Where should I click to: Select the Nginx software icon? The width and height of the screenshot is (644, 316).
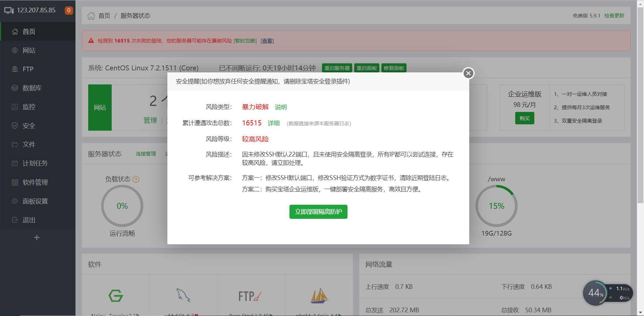(x=116, y=296)
